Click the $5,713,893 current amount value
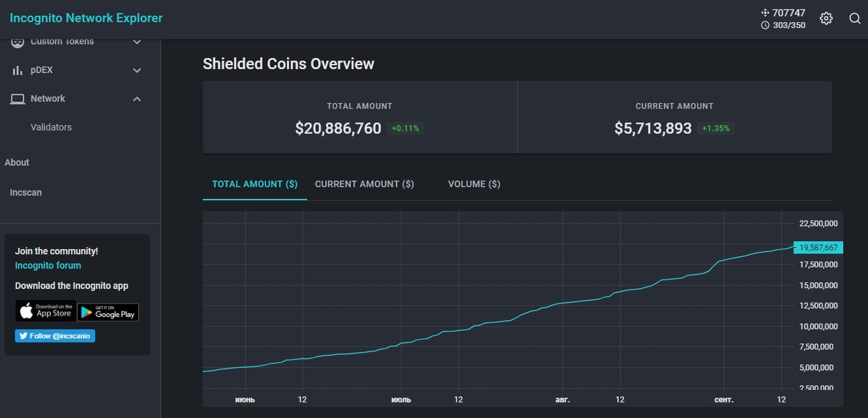The image size is (868, 418). click(653, 128)
